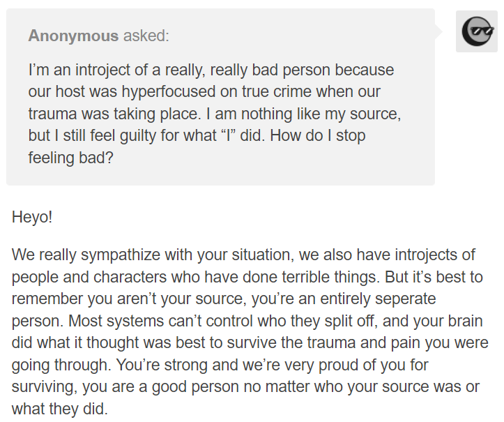Click the word "introject" in the ask
Image resolution: width=504 pixels, height=422 pixels.
click(102, 70)
